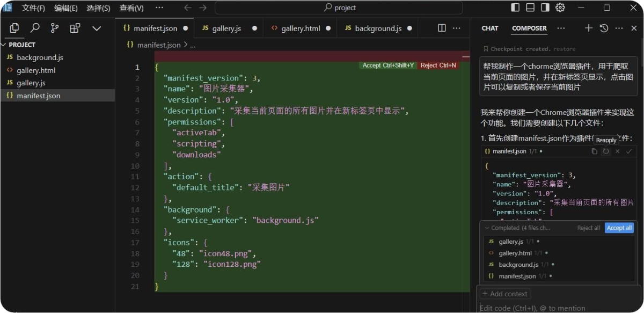Reject the manifest.json code block with X

617,151
